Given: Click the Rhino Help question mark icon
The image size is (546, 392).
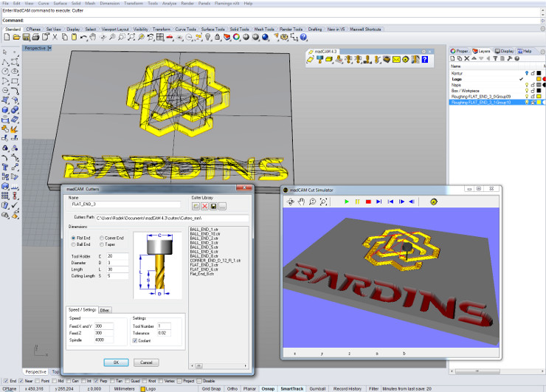Looking at the screenshot, I should pyautogui.click(x=303, y=37).
